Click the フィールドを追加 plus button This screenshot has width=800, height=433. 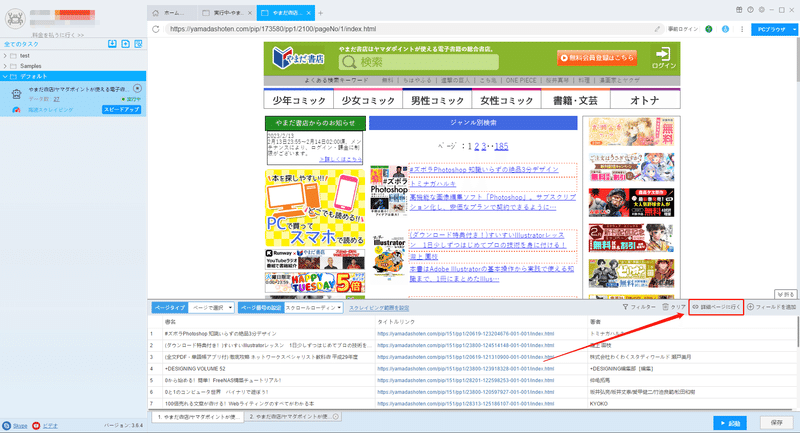[x=771, y=307]
